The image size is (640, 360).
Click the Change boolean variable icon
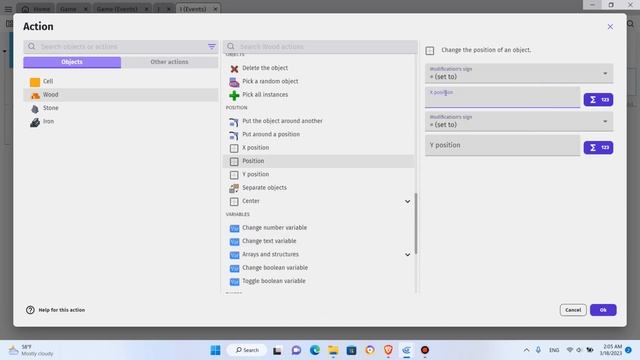[x=234, y=268]
